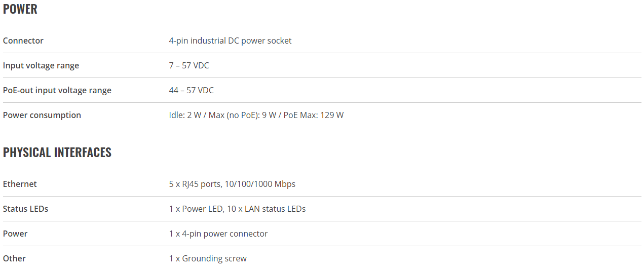Select the Status LEDs row label
Image resolution: width=644 pixels, height=269 pixels.
click(26, 209)
